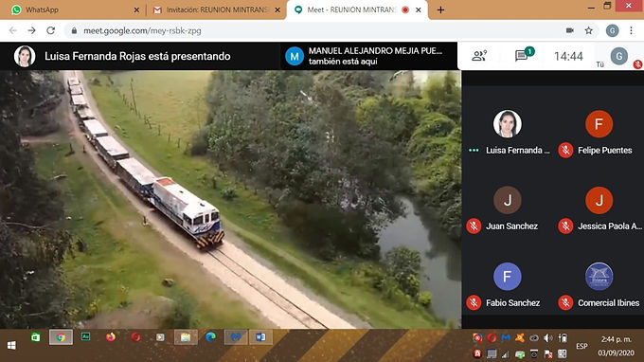This screenshot has height=362, width=644.
Task: Open Google Chrome from taskbar
Action: (x=61, y=337)
